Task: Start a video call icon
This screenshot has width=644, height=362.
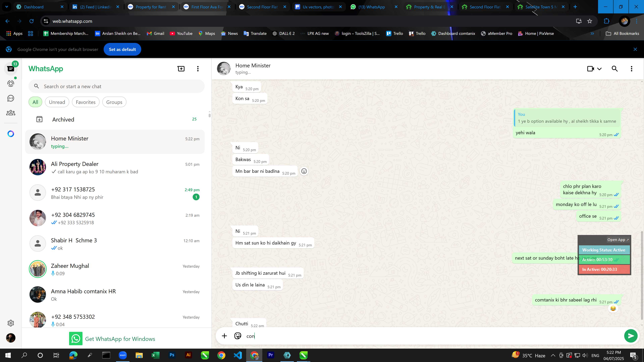Action: 591,69
